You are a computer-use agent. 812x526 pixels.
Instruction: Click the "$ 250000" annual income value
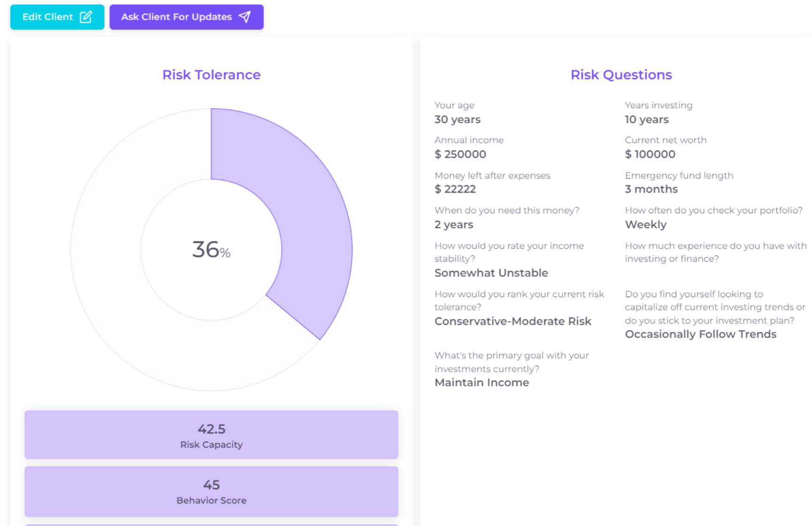461,154
